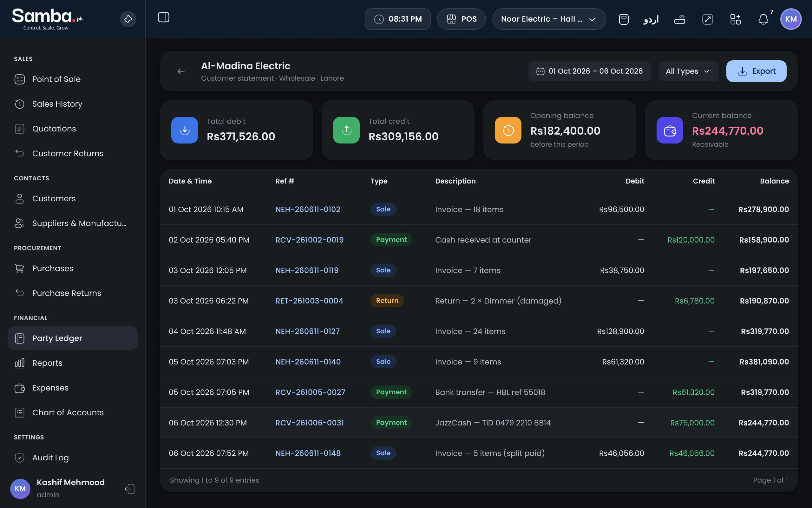812x508 pixels.
Task: Sort by Balance column header
Action: tap(774, 181)
